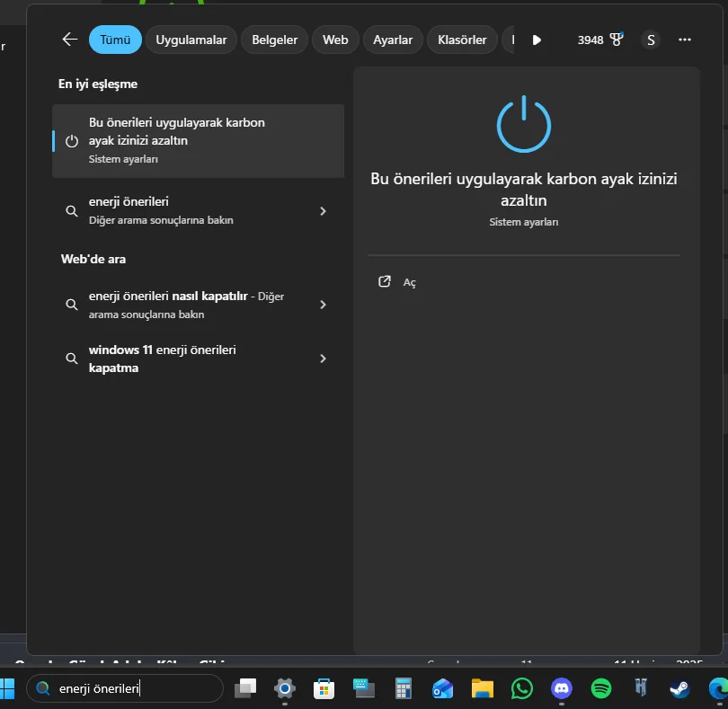Click the taskbar search input field
This screenshot has width=728, height=709.
coord(135,689)
